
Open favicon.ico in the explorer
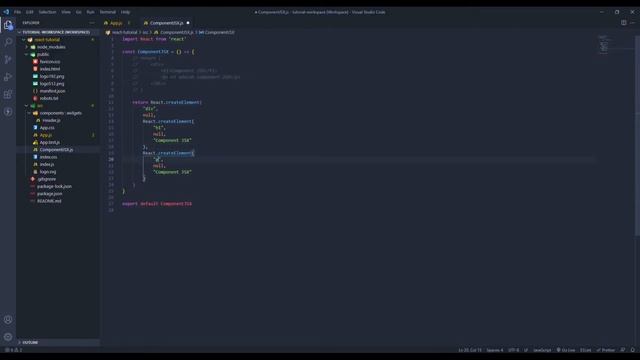(50, 62)
